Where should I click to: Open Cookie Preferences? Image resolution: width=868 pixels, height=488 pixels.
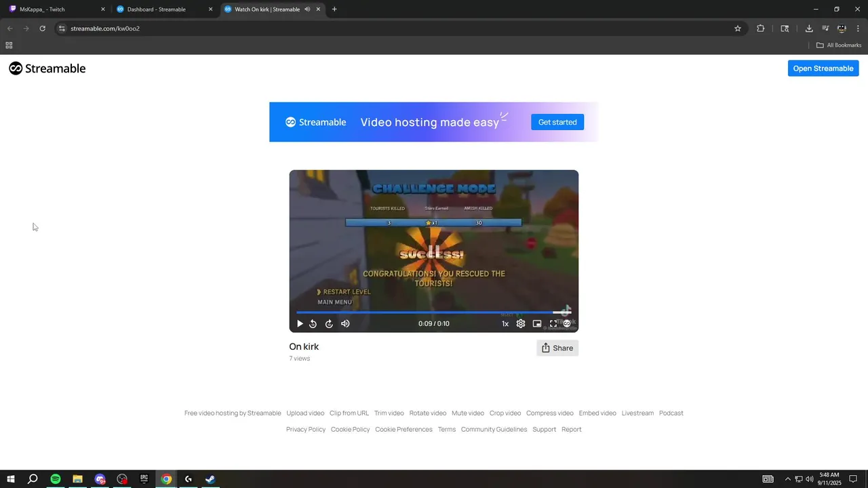[x=403, y=429]
